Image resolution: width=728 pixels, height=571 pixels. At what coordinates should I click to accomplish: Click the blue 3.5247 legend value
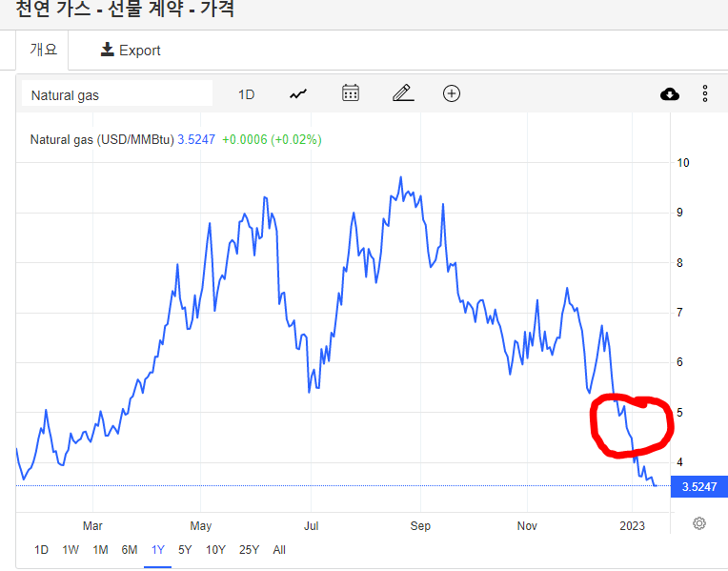tap(196, 140)
